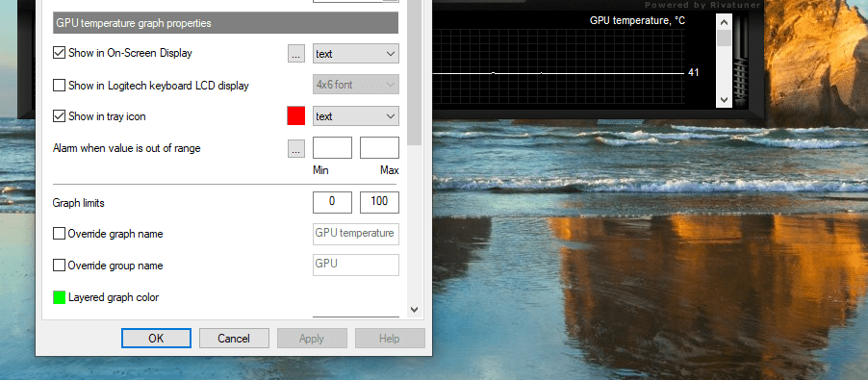Click Graph limits maximum field showing 100
The width and height of the screenshot is (868, 380).
[x=379, y=202]
